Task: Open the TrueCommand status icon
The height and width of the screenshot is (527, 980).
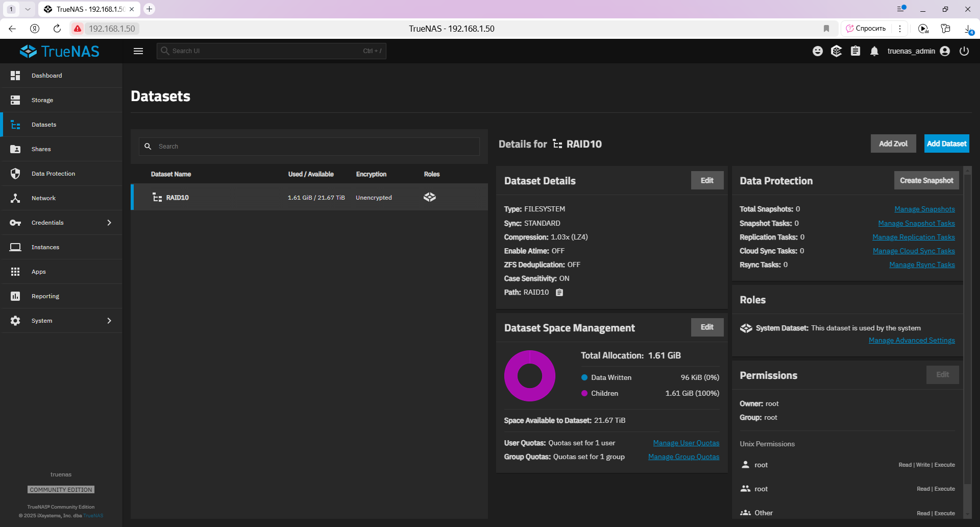Action: click(x=836, y=51)
